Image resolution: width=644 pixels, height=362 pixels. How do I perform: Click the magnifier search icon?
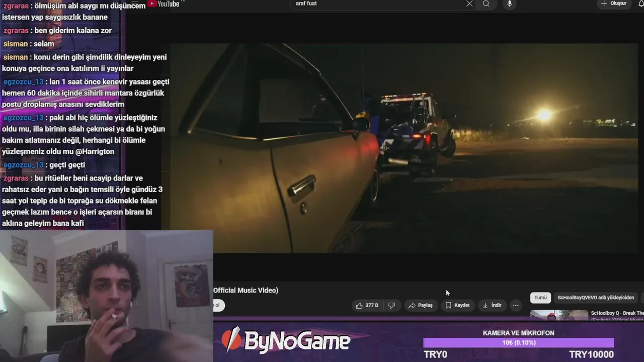click(486, 4)
